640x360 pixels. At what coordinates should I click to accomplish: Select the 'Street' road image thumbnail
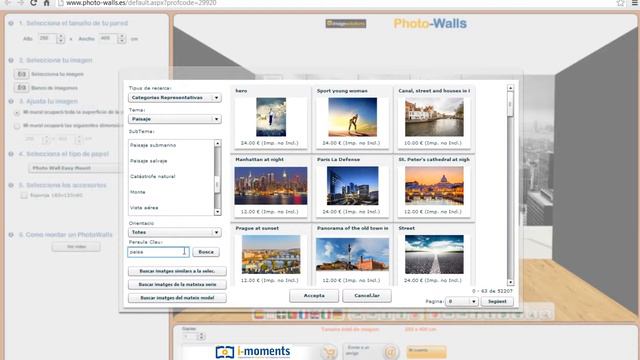(434, 254)
